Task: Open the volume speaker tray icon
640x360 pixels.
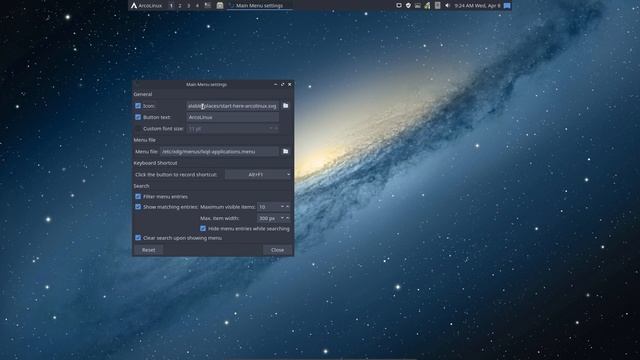Action: 447,5
